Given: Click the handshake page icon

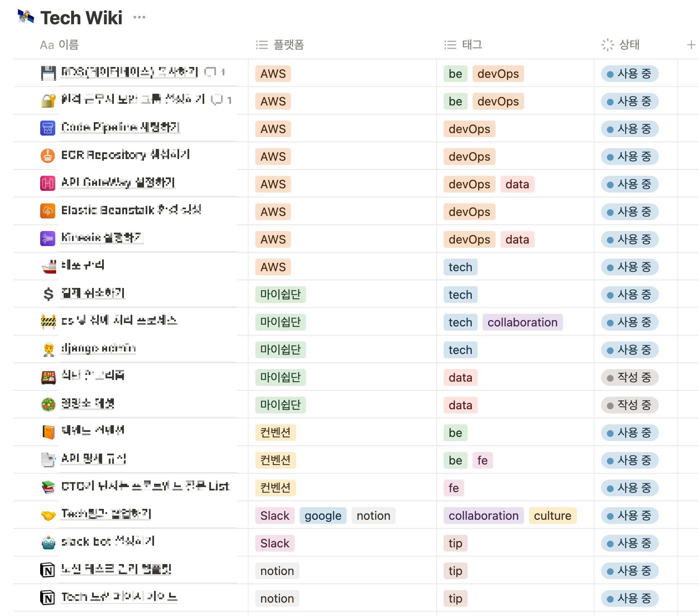Looking at the screenshot, I should (x=49, y=515).
